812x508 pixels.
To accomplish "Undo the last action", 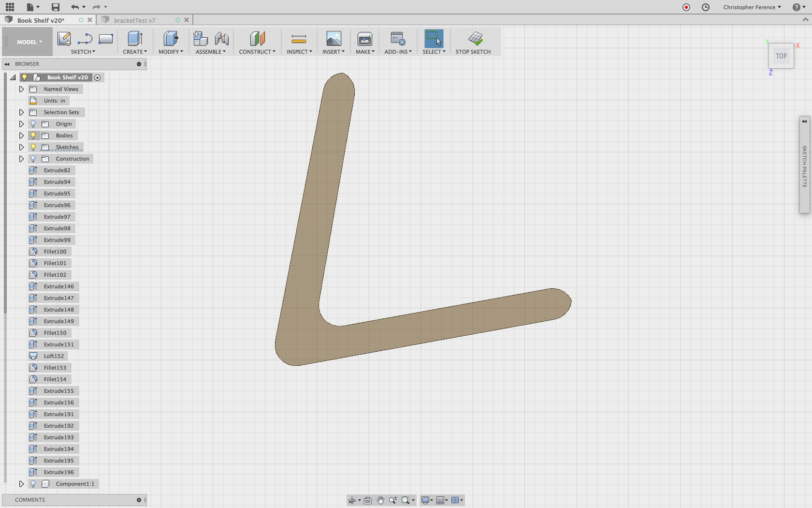I will click(x=74, y=7).
